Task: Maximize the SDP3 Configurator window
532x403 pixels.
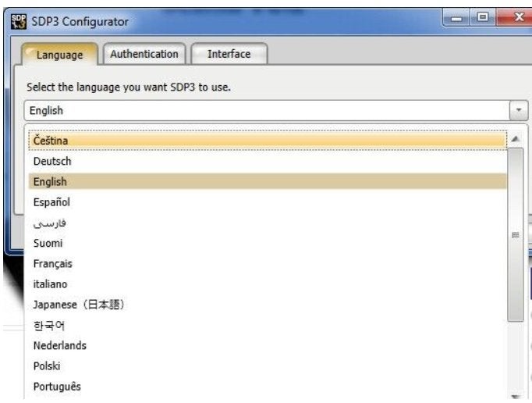Action: 482,17
